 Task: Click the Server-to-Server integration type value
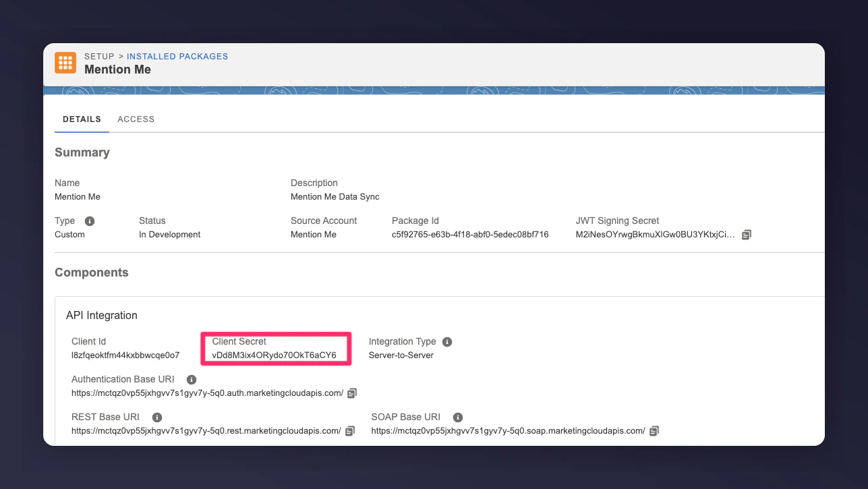pyautogui.click(x=401, y=355)
